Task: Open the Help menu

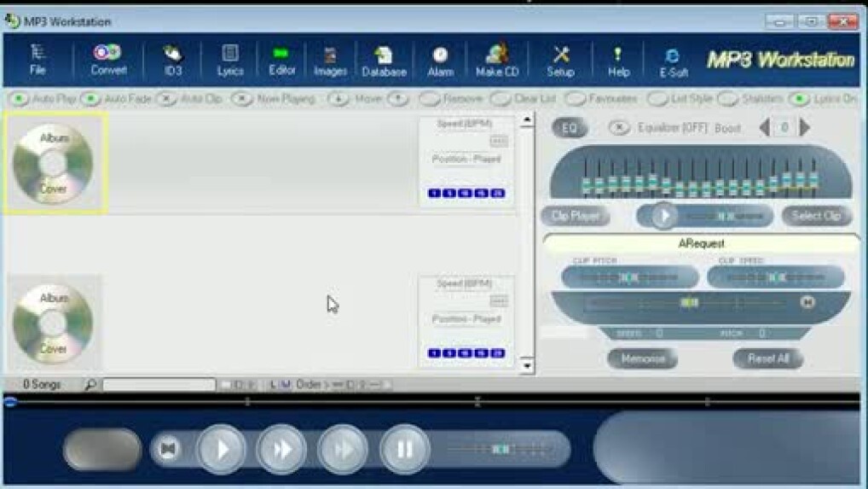Action: click(x=618, y=60)
